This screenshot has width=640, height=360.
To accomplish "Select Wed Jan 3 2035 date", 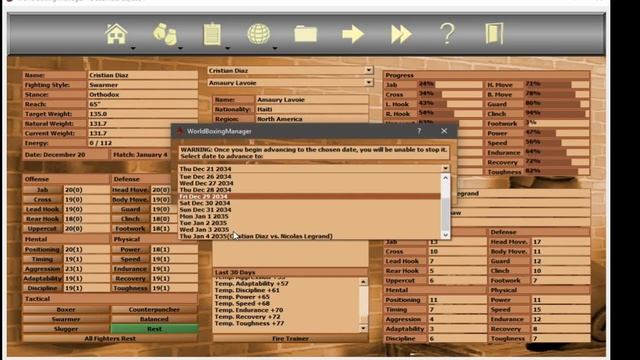I will coord(309,229).
